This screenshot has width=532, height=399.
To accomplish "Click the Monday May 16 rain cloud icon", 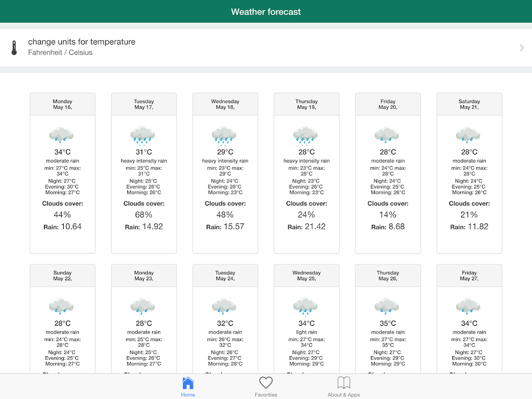I will click(x=61, y=135).
